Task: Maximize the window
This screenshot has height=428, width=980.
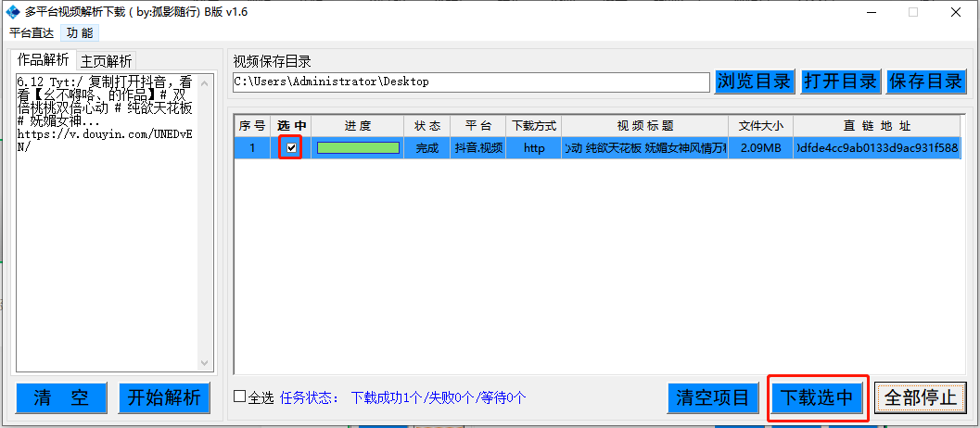Action: pos(913,12)
